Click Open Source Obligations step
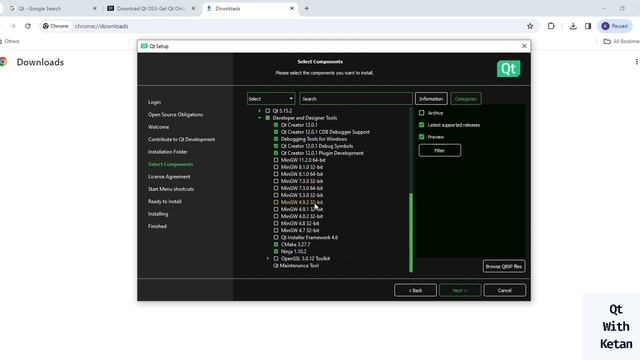The width and height of the screenshot is (640, 360). pos(176,115)
